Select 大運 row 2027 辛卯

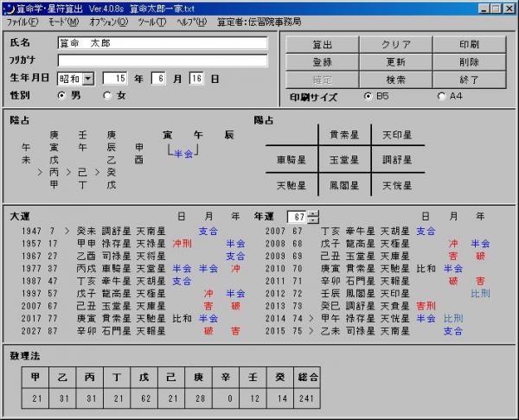click(134, 331)
